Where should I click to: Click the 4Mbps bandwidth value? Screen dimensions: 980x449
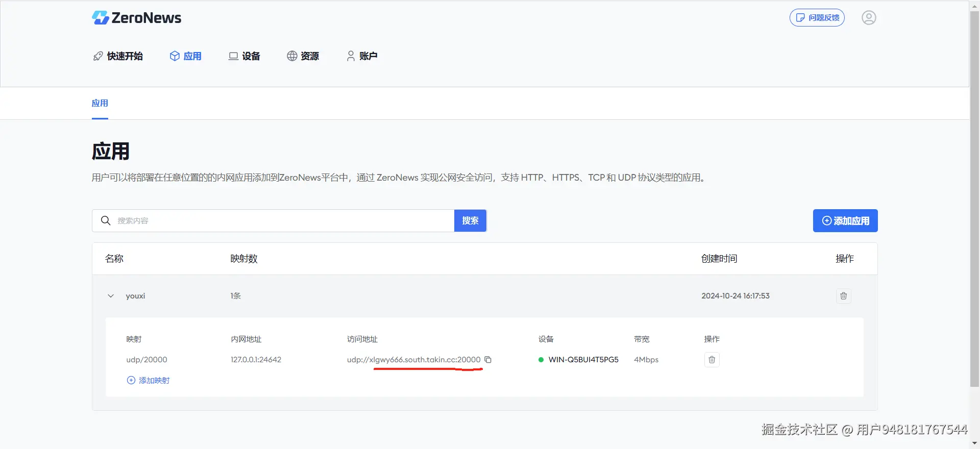click(646, 360)
